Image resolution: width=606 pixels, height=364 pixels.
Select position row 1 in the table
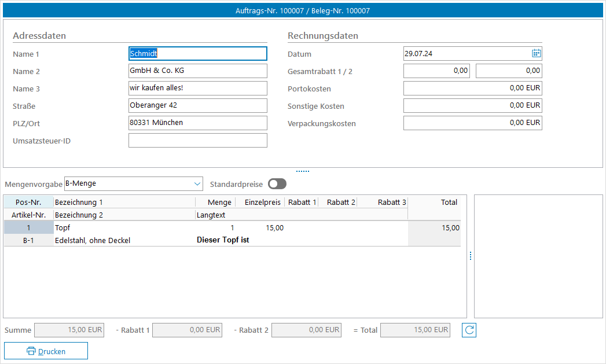click(x=28, y=227)
